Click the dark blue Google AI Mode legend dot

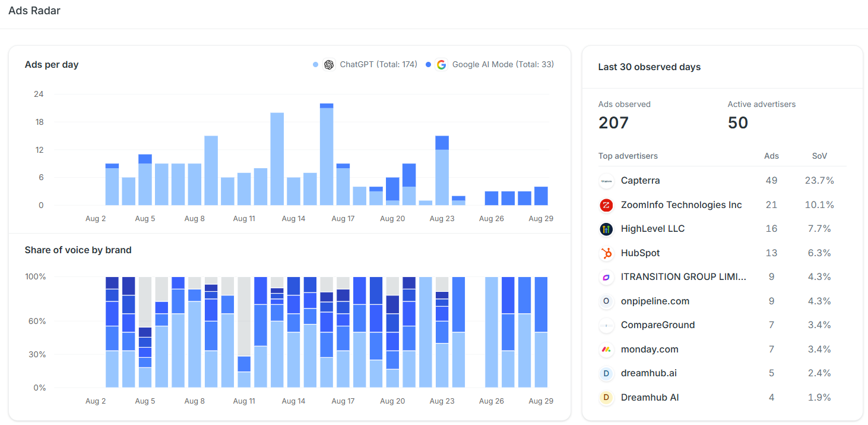[428, 65]
